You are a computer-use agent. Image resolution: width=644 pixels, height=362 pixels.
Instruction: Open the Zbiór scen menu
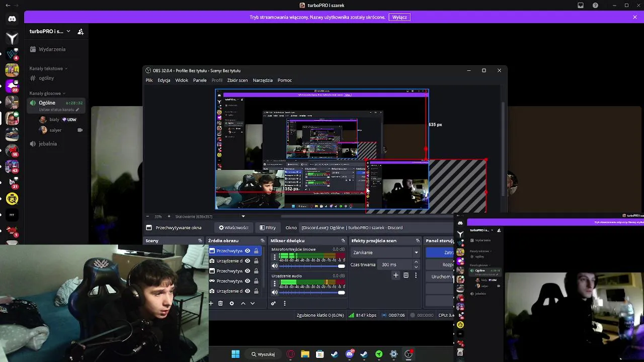(237, 80)
